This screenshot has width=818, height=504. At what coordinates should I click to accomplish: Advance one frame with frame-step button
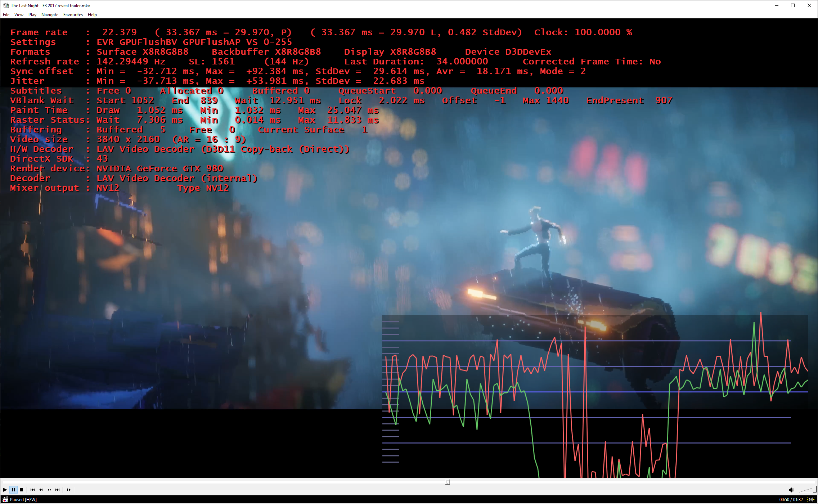[68, 490]
